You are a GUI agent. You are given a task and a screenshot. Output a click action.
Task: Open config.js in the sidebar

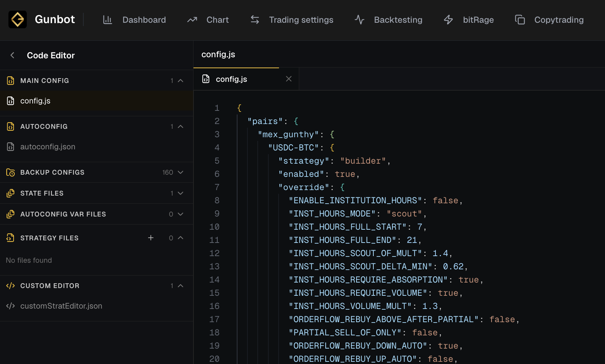click(x=97, y=101)
